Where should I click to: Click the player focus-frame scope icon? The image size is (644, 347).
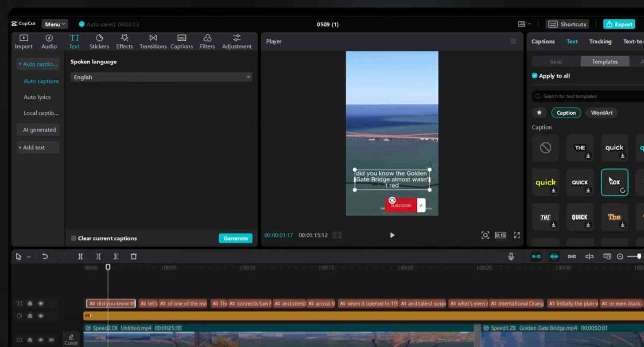tap(485, 235)
